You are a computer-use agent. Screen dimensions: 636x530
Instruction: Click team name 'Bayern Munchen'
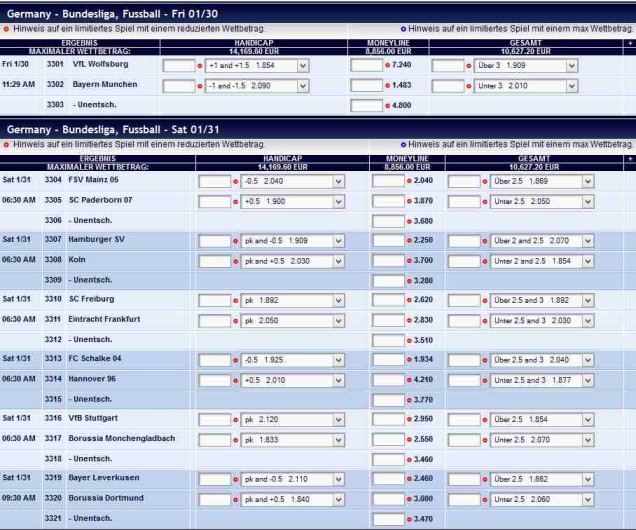pos(105,84)
